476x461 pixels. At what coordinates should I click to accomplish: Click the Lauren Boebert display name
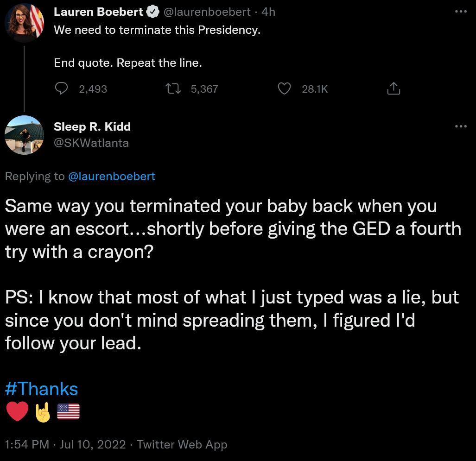click(x=98, y=12)
